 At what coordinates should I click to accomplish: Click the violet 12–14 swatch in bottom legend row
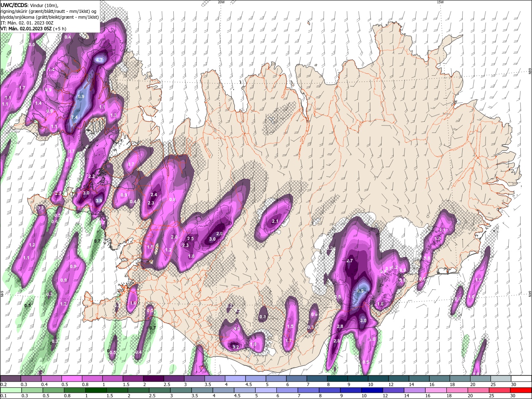pyautogui.click(x=393, y=390)
